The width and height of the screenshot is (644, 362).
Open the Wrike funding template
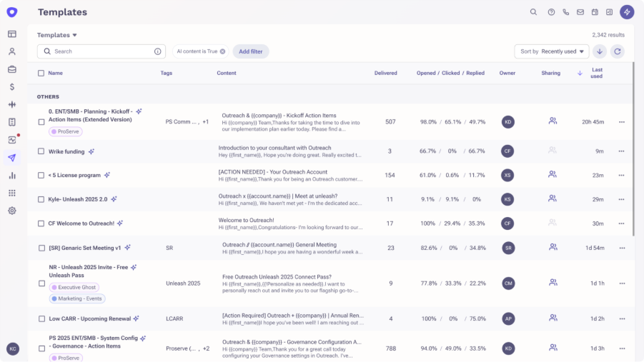(66, 151)
